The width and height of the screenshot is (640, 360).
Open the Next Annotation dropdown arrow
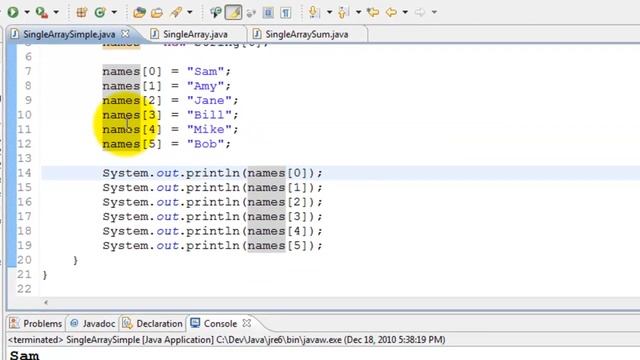[329, 12]
